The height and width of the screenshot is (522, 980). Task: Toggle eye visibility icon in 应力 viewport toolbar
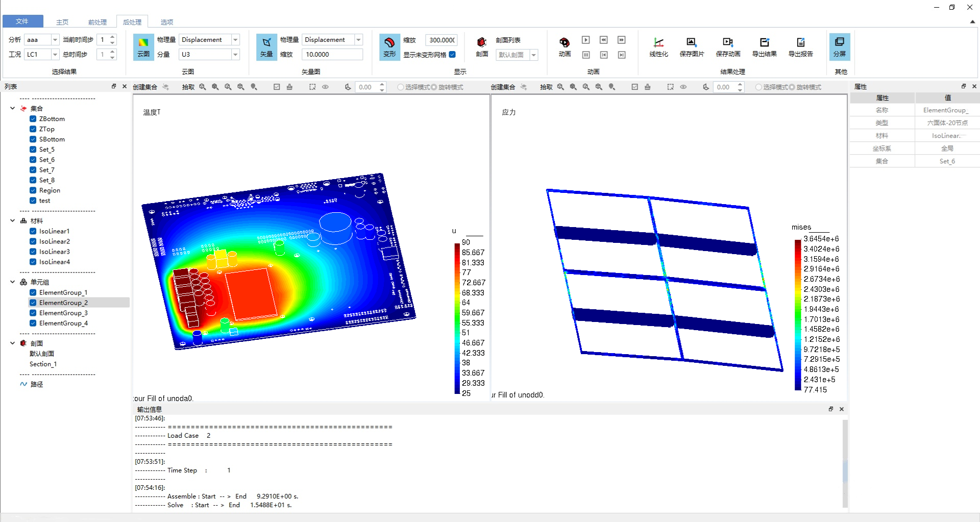[683, 87]
